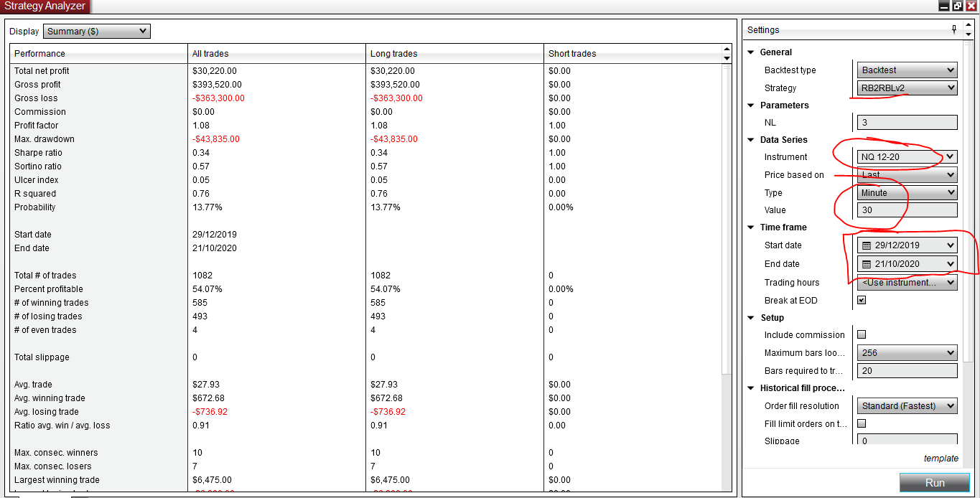Pin the Settings panel with pin icon
980x498 pixels.
954,29
